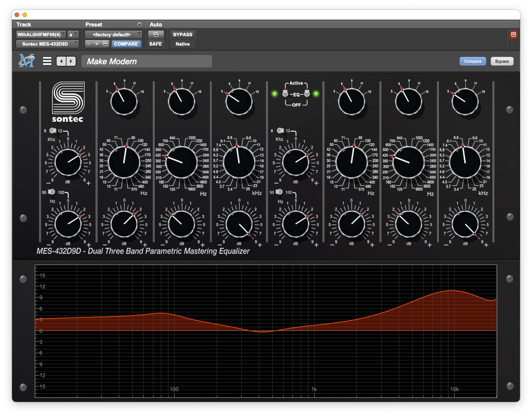This screenshot has width=532, height=416.
Task: Click the McDSP logo icon
Action: click(x=26, y=61)
